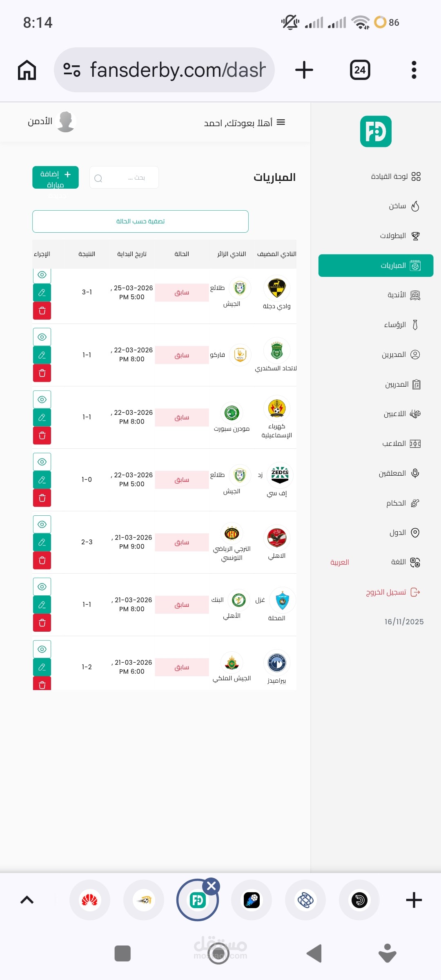Switch the language via the العربية option

click(340, 562)
